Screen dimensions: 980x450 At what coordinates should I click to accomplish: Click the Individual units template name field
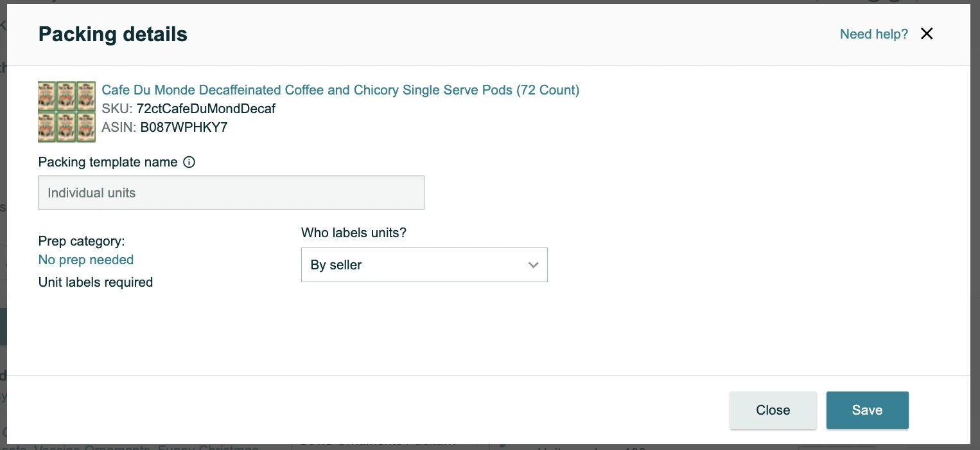pyautogui.click(x=231, y=193)
